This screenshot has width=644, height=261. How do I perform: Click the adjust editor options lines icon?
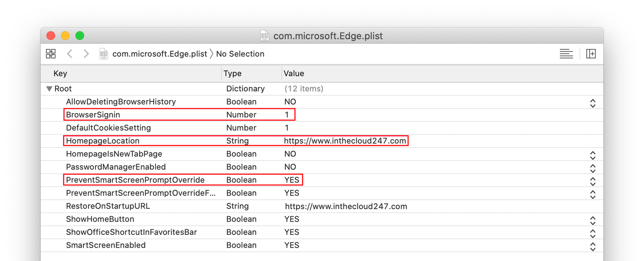coord(566,53)
